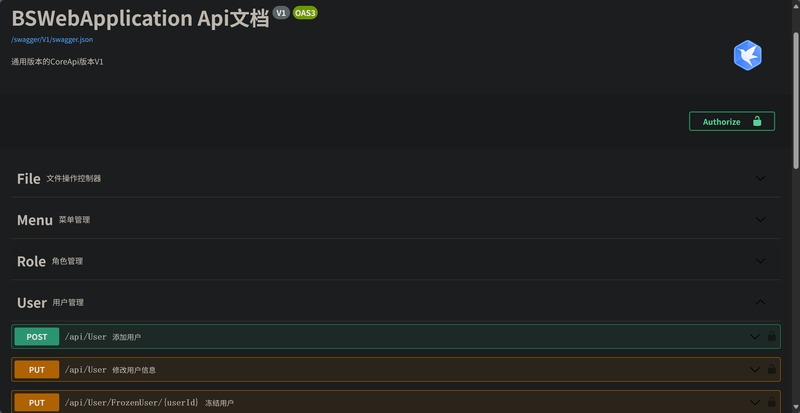Collapse the User section chevron
The width and height of the screenshot is (800, 413).
pyautogui.click(x=760, y=302)
